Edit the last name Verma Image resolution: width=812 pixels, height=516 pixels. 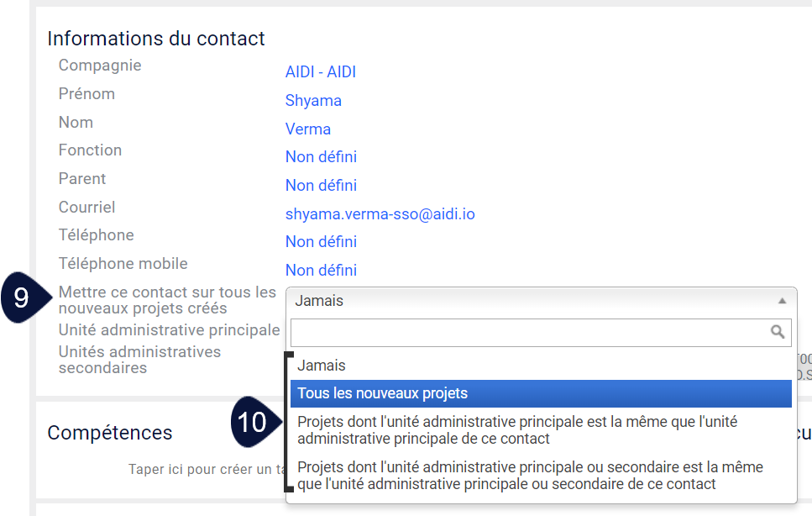(x=308, y=129)
